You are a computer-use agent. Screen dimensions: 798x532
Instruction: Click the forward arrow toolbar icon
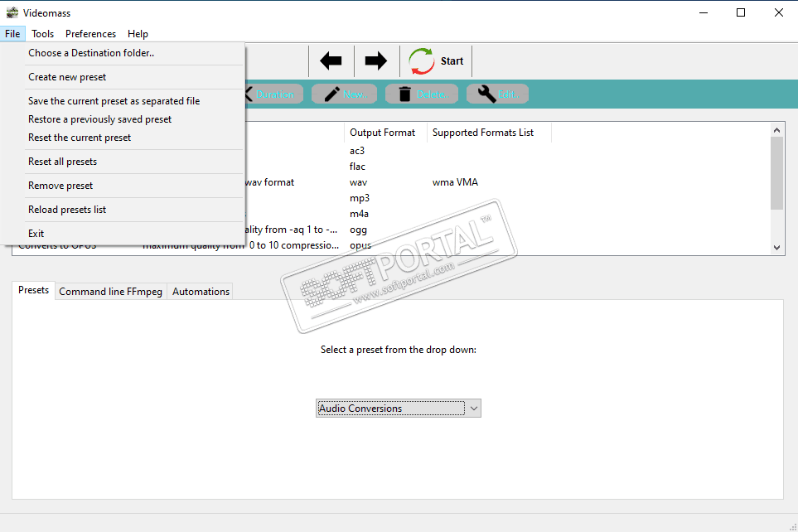point(375,61)
